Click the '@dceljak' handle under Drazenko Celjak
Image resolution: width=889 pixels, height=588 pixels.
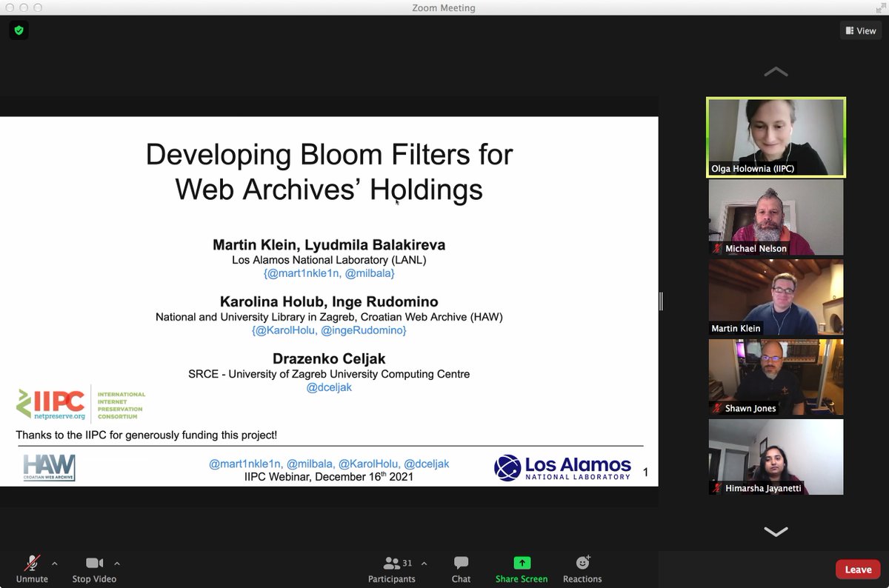329,387
